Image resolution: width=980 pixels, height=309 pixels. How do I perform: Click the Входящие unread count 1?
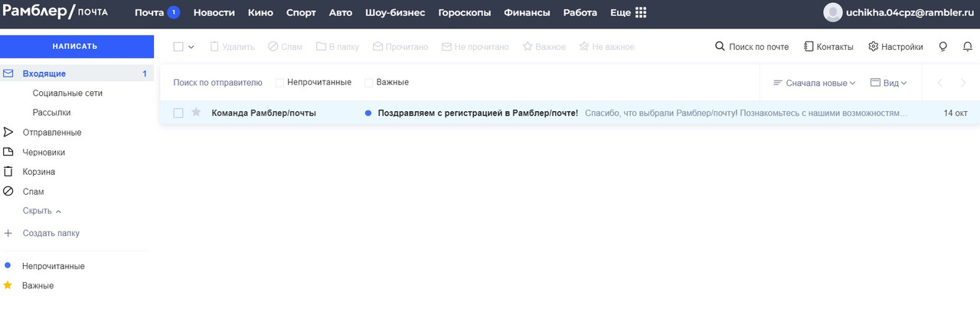click(144, 74)
